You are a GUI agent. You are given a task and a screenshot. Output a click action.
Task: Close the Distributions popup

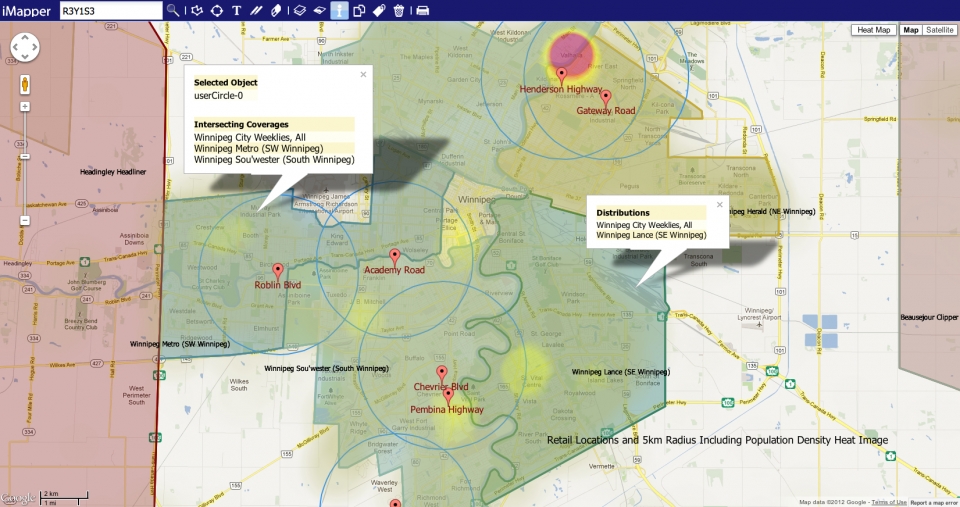coord(719,205)
